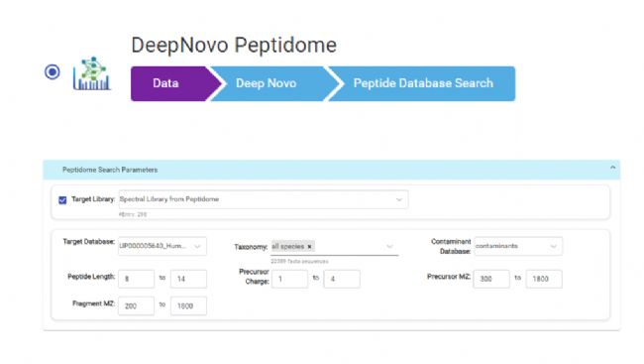Go to Peptide Database Search step
The image size is (644, 364).
[423, 83]
